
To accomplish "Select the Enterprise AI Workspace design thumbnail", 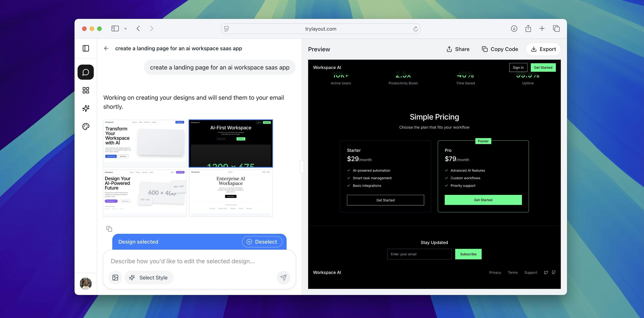I will (x=231, y=193).
